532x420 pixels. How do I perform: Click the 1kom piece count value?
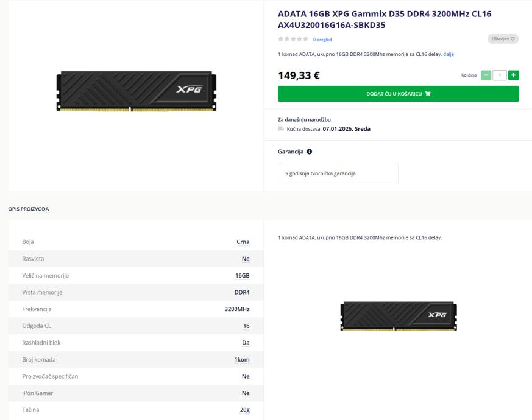pyautogui.click(x=241, y=360)
